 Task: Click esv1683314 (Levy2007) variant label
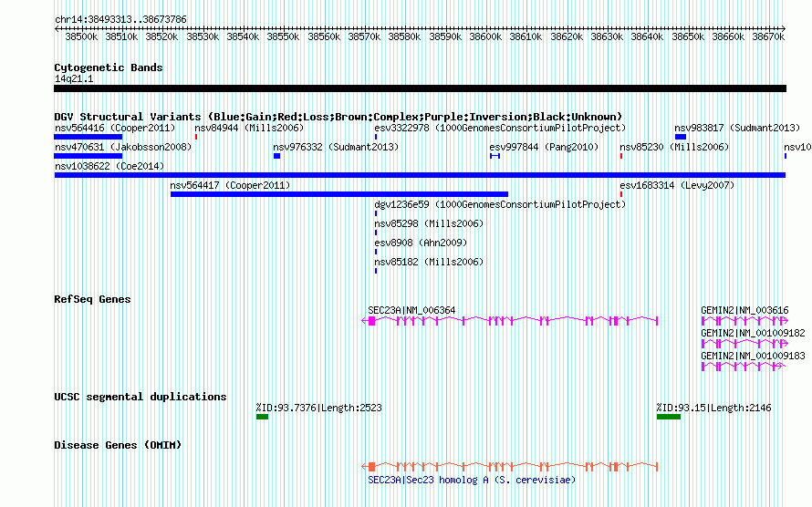(x=677, y=185)
